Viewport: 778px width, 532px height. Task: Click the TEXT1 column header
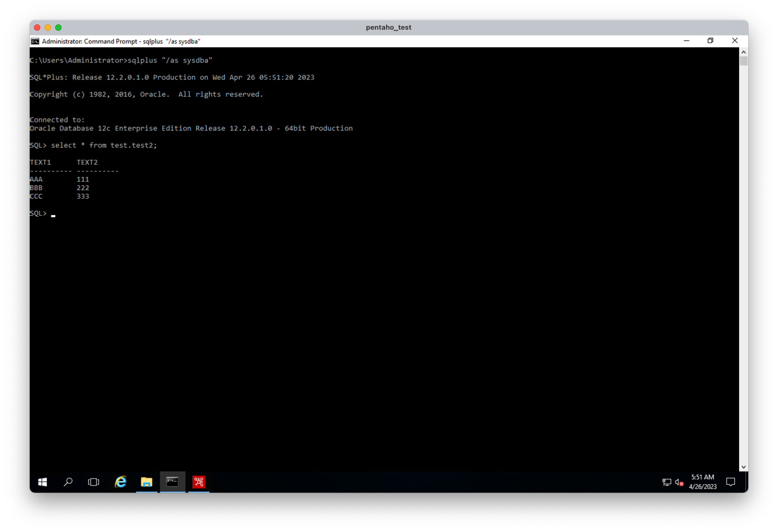pyautogui.click(x=40, y=162)
